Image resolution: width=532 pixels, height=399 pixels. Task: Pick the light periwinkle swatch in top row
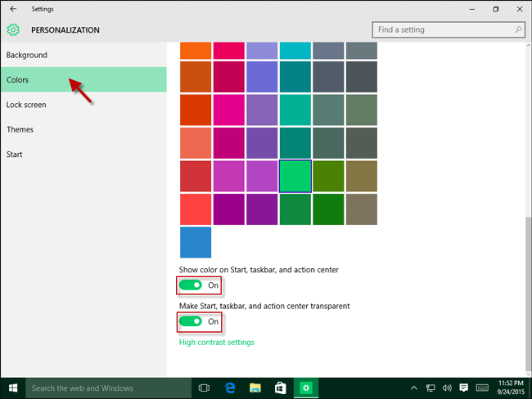pyautogui.click(x=262, y=51)
